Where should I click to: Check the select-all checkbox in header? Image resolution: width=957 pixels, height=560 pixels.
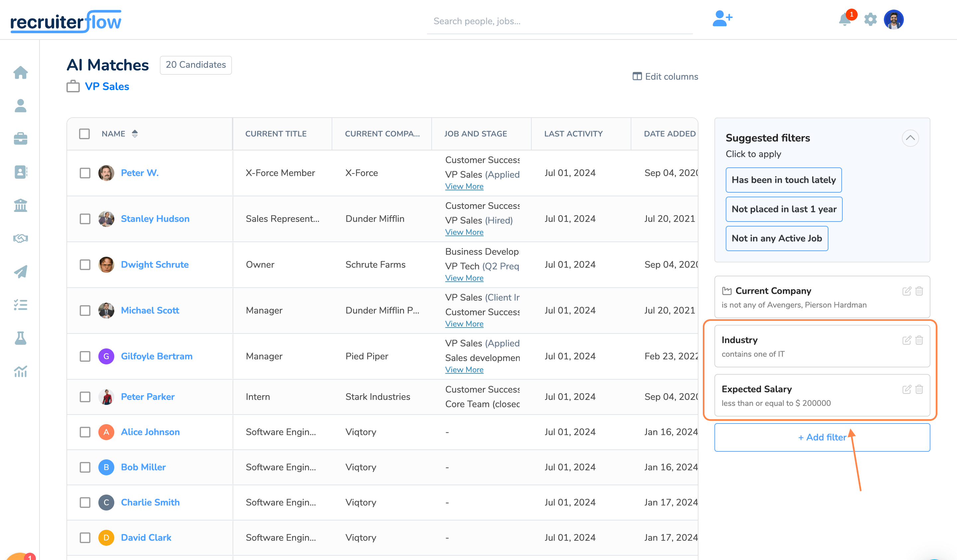click(84, 134)
